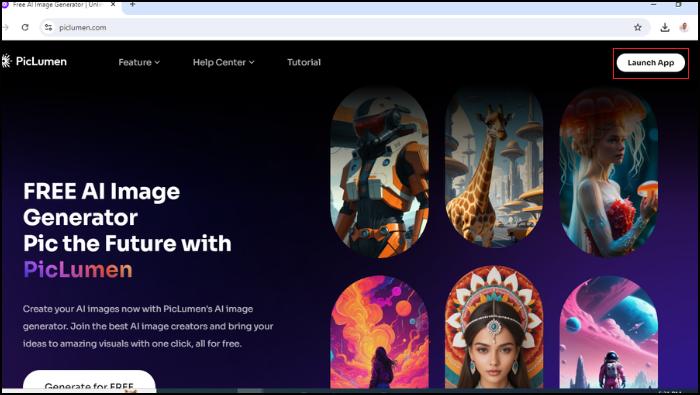Open the robot astronaut artwork thumbnail
The height and width of the screenshot is (395, 700).
tap(379, 173)
